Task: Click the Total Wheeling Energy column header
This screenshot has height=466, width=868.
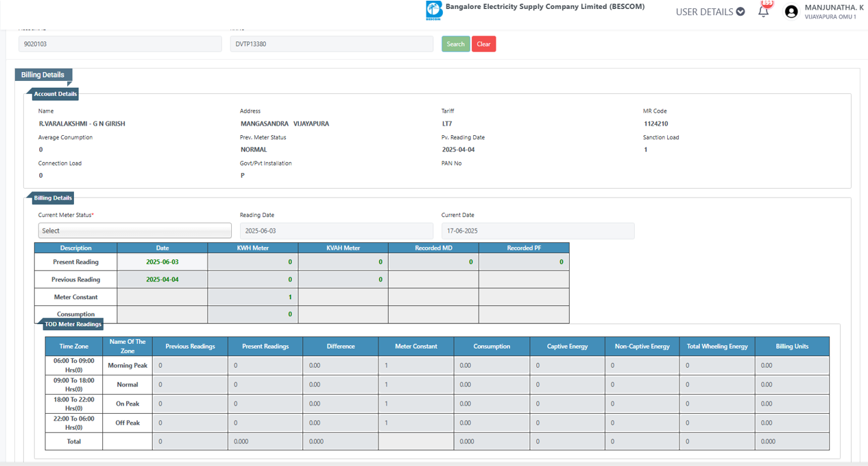Action: click(x=717, y=346)
